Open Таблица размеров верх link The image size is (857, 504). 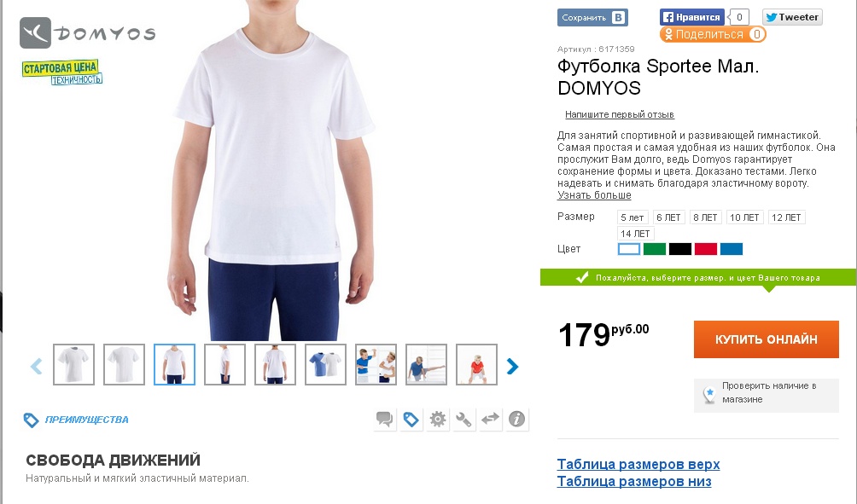638,464
